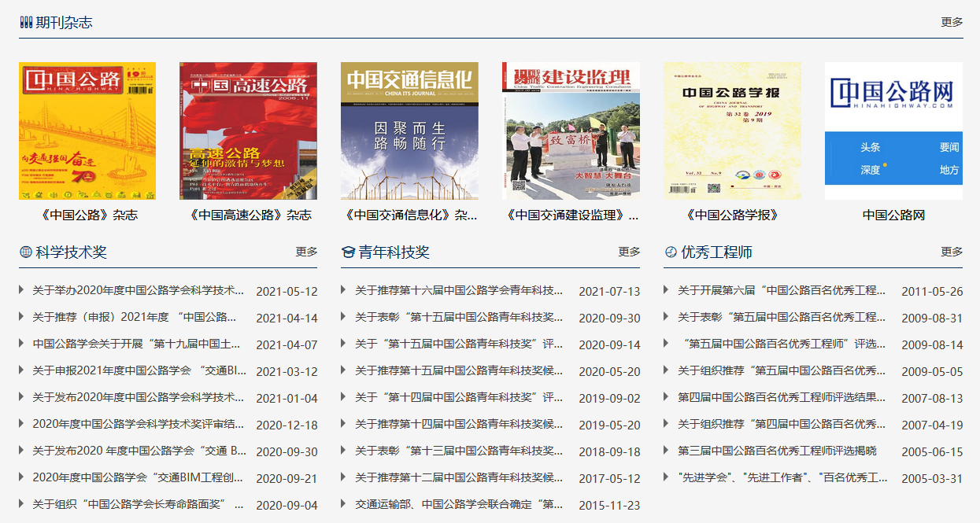Viewport: 980px width, 523px height.
Task: Open 2020年度中国公路学会“交通BIM工程创… article
Action: point(138,477)
